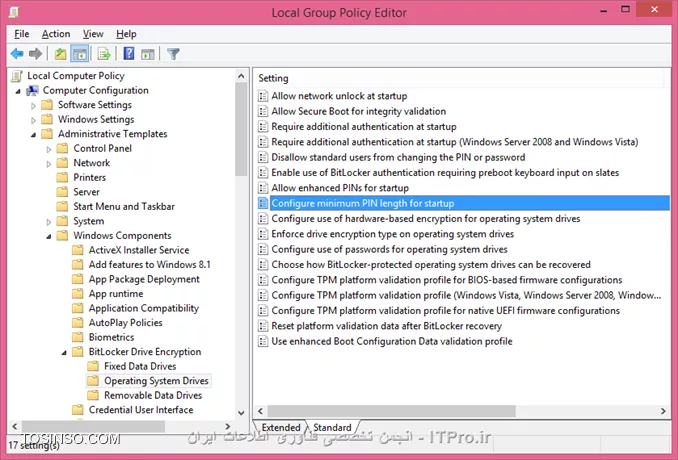Click the Setting column header
Screen dimensions: 678x460
[x=460, y=78]
